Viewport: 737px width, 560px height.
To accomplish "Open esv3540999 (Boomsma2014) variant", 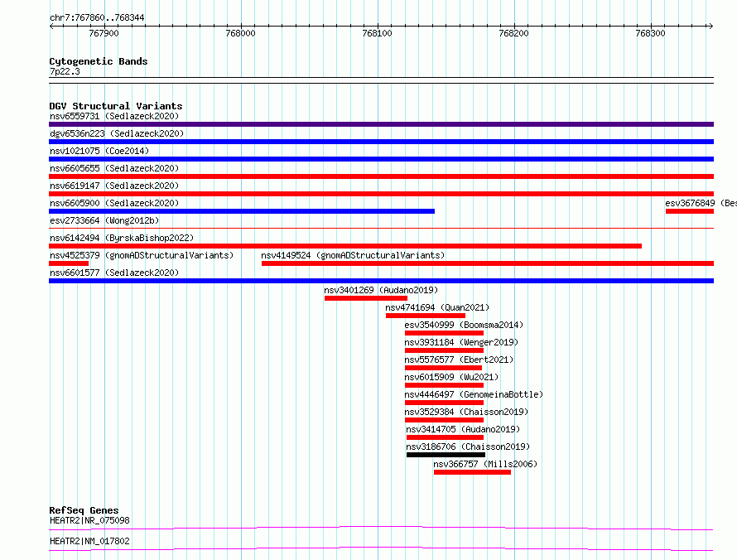I will [x=464, y=325].
